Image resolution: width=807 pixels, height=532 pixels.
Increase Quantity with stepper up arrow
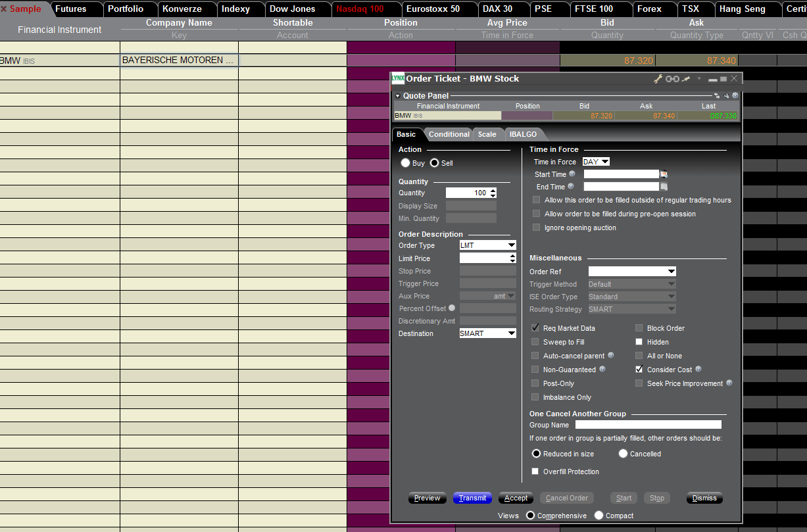click(493, 191)
